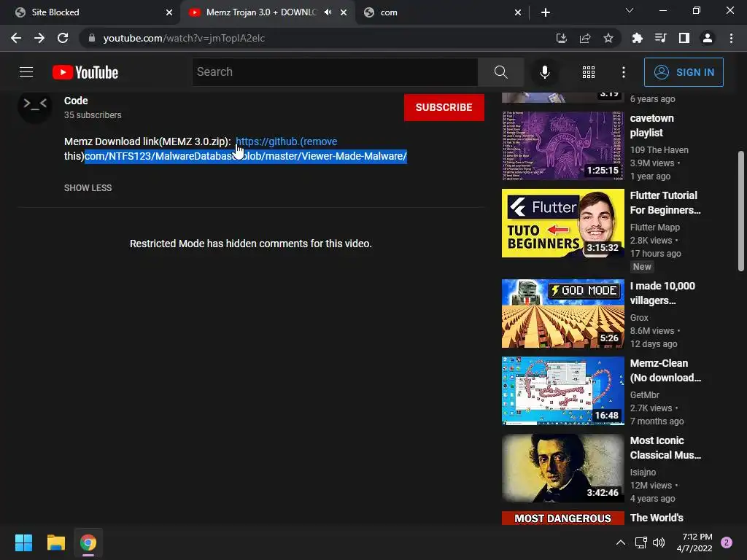747x560 pixels.
Task: Open the 'cavetown playlist' title
Action: (651, 125)
